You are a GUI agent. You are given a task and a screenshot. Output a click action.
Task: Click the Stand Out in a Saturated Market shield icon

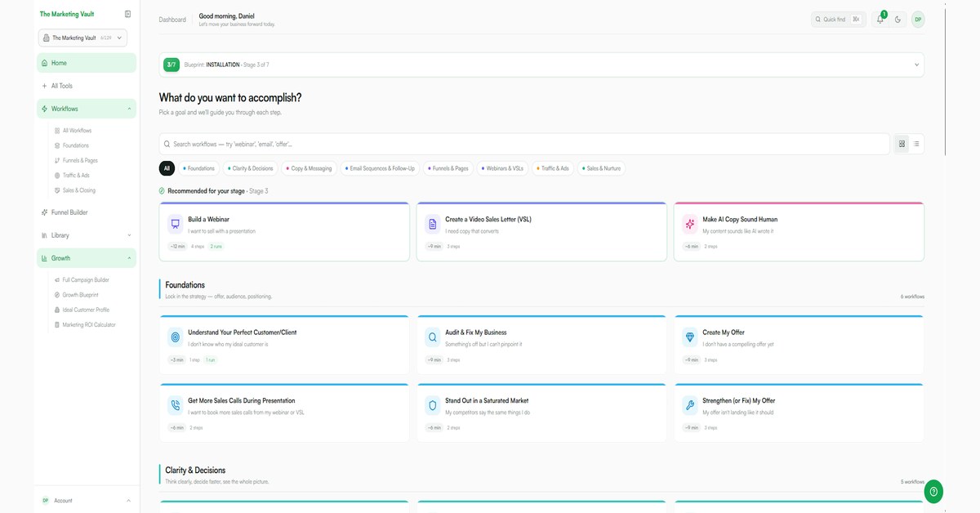tap(432, 405)
